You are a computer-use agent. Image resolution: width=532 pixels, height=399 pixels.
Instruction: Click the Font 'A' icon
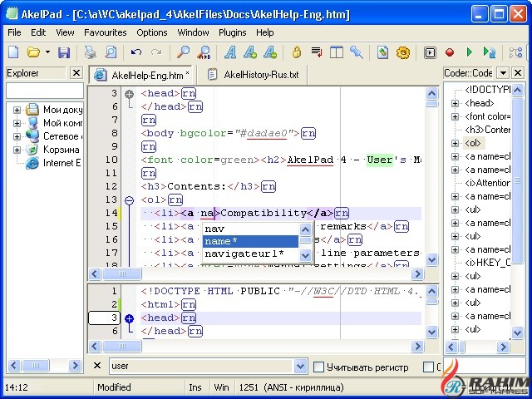coord(230,52)
